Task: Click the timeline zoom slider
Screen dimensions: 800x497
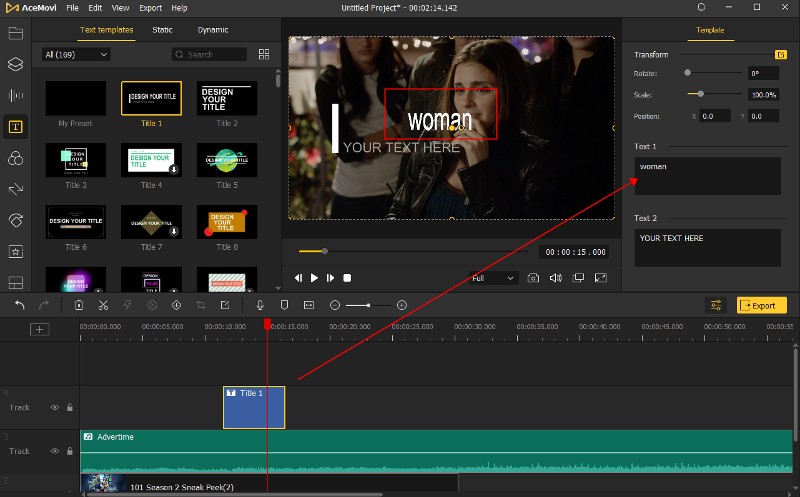Action: coord(368,305)
